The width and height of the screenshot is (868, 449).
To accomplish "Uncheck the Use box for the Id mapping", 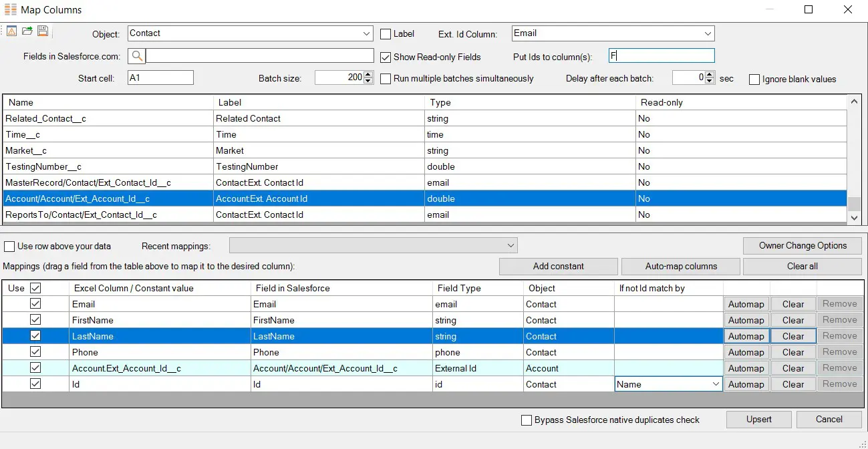I will (x=35, y=384).
